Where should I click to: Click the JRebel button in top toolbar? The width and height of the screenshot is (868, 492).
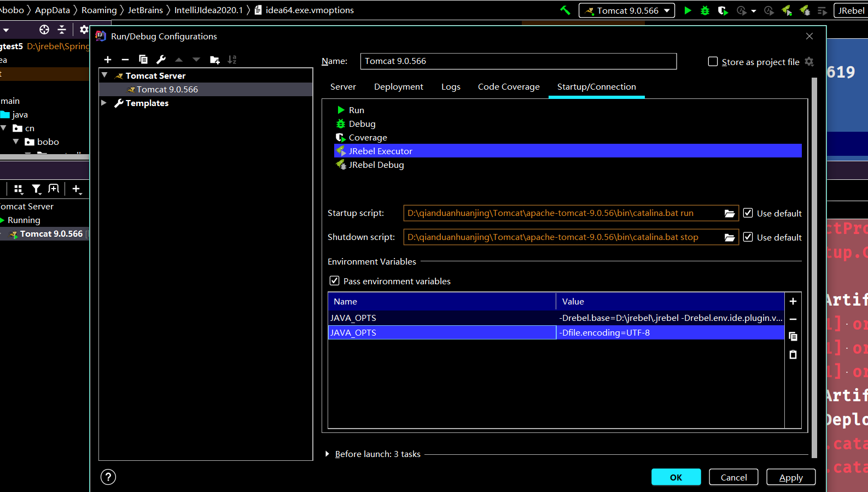point(851,10)
